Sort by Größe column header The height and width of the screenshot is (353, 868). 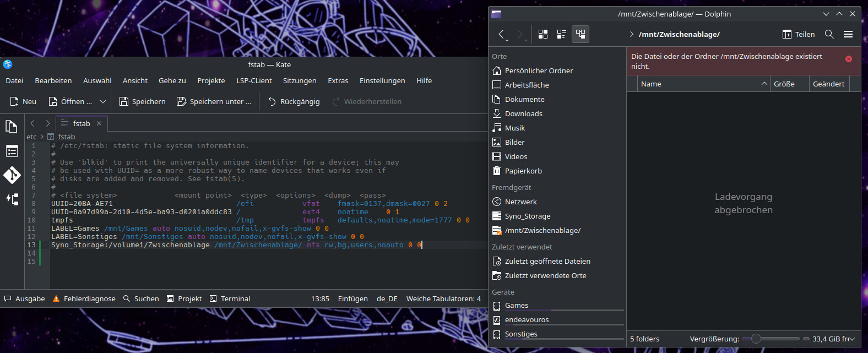pyautogui.click(x=789, y=84)
